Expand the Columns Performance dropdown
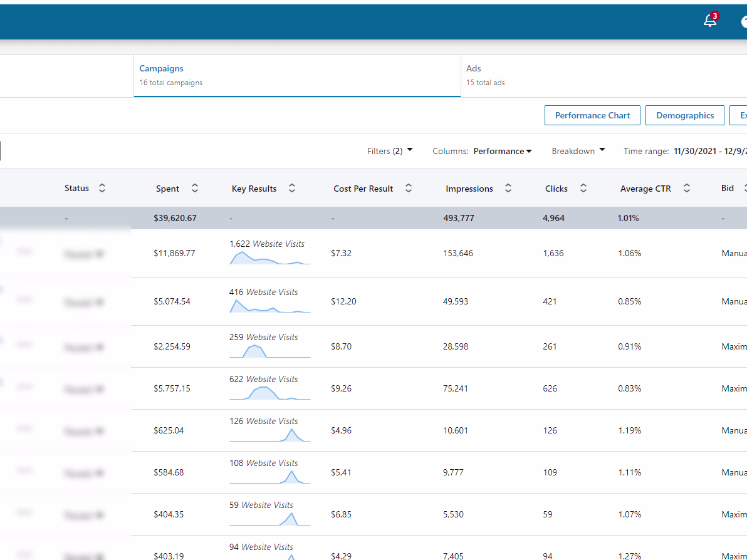Image resolution: width=747 pixels, height=560 pixels. [502, 151]
